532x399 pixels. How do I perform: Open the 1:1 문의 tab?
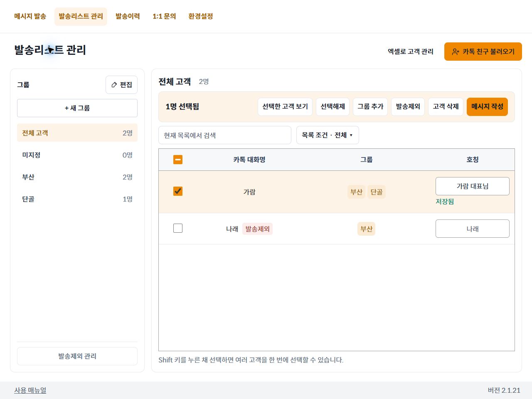(164, 16)
